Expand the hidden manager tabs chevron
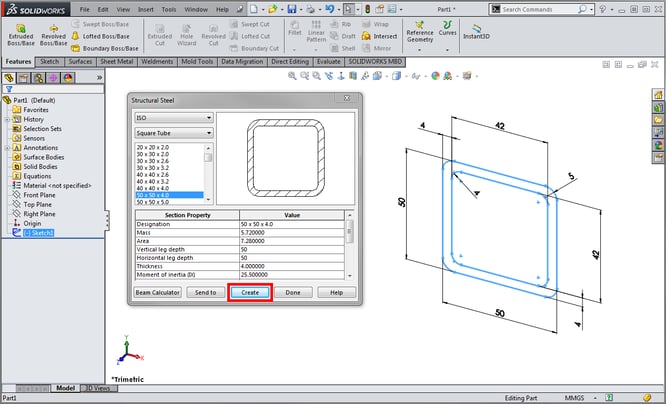This screenshot has width=666, height=404. pos(99,78)
